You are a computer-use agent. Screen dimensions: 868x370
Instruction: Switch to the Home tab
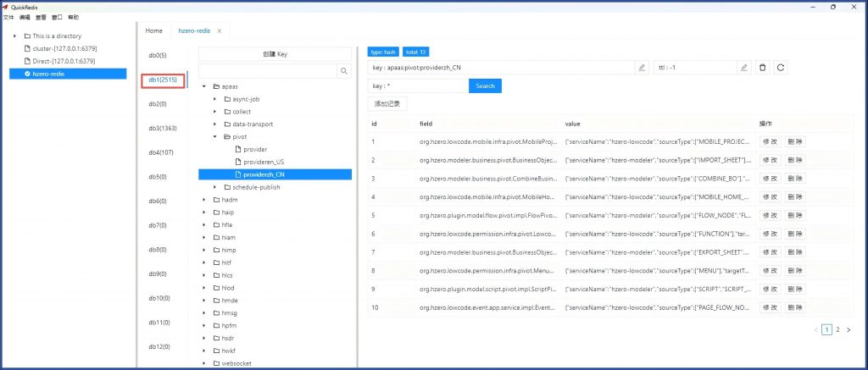point(153,30)
